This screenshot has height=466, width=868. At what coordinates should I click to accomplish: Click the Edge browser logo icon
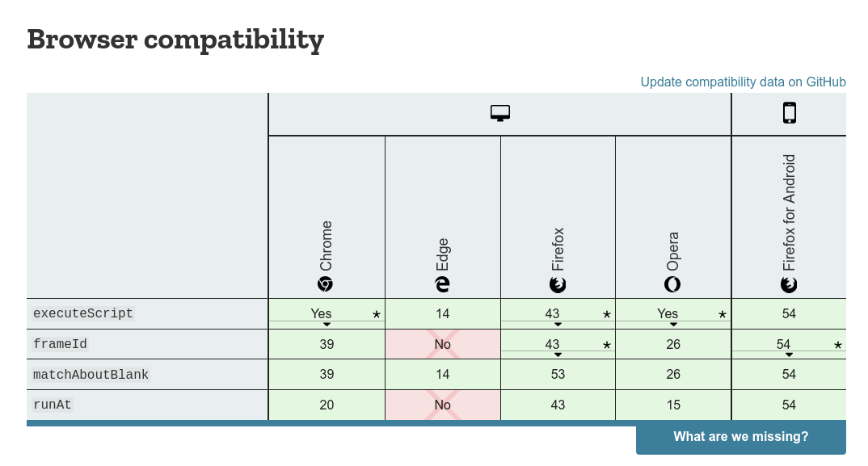click(442, 284)
